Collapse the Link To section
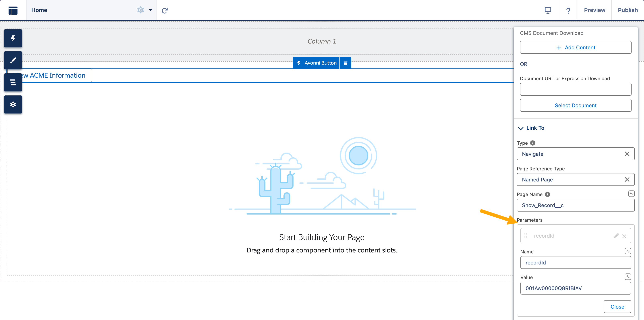Image resolution: width=644 pixels, height=320 pixels. click(521, 128)
